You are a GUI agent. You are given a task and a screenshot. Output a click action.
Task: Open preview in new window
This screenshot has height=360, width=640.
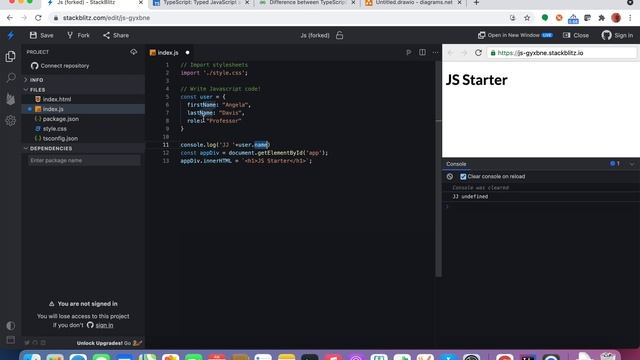click(x=515, y=36)
